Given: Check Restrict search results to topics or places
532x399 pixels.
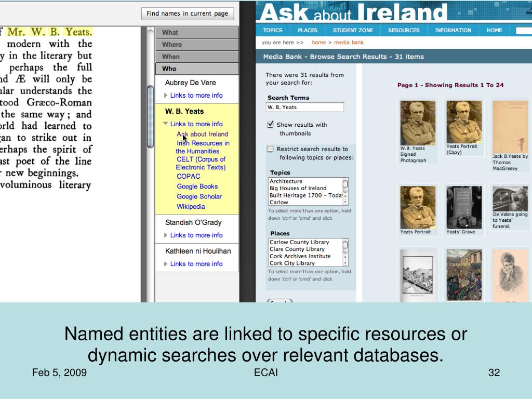Looking at the screenshot, I should click(x=270, y=149).
